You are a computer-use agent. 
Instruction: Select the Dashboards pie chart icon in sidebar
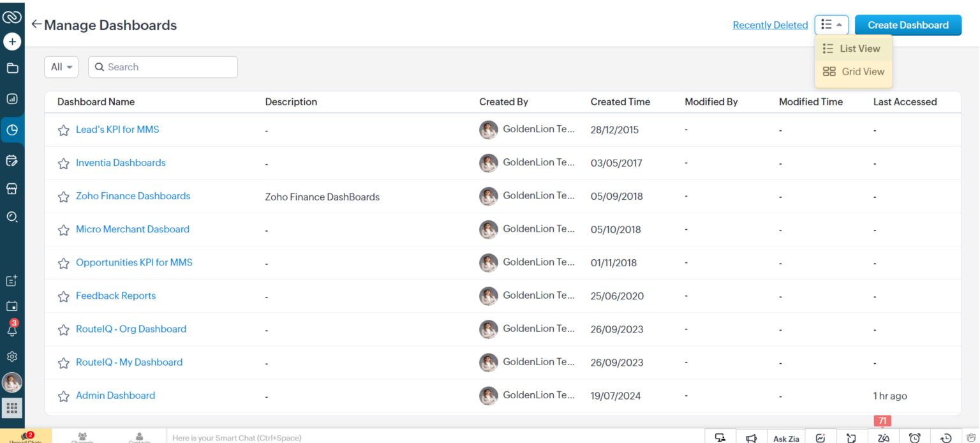[11, 130]
